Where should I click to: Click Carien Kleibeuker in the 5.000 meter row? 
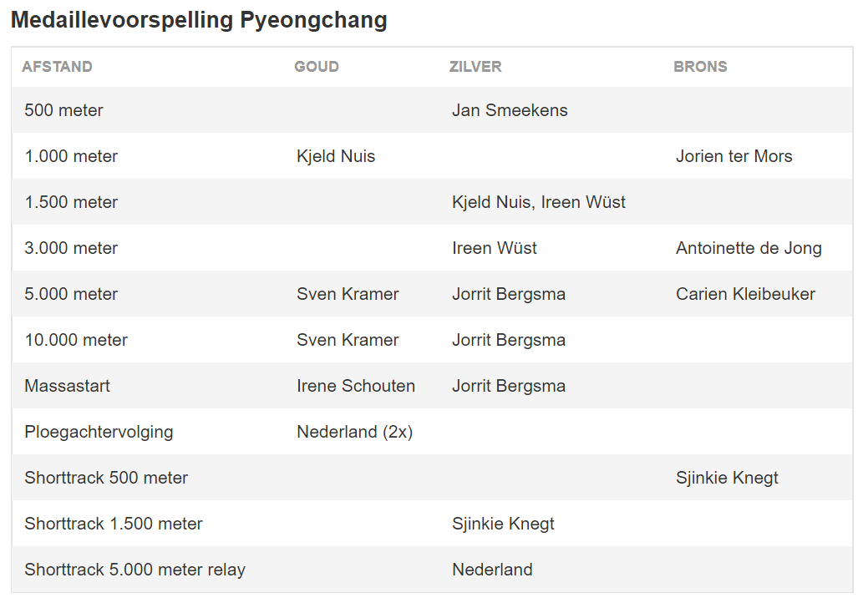click(x=745, y=294)
